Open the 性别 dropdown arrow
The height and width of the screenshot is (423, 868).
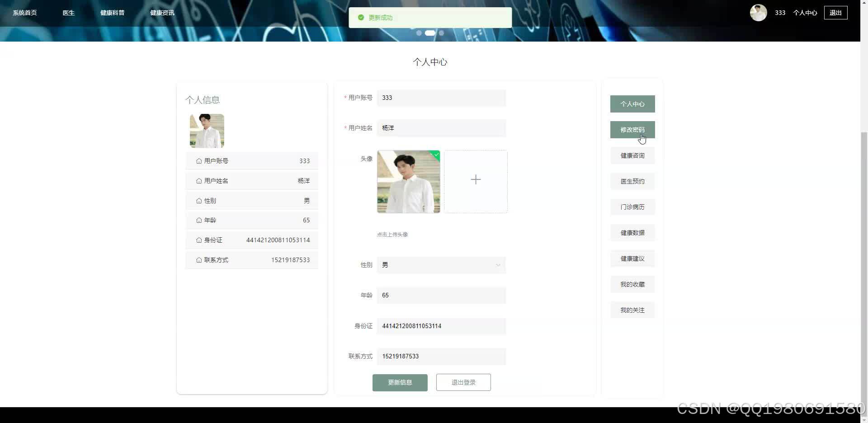point(498,265)
